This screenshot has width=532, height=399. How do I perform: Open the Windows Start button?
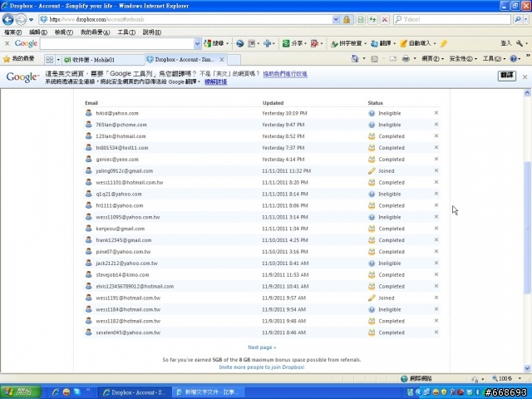click(20, 392)
